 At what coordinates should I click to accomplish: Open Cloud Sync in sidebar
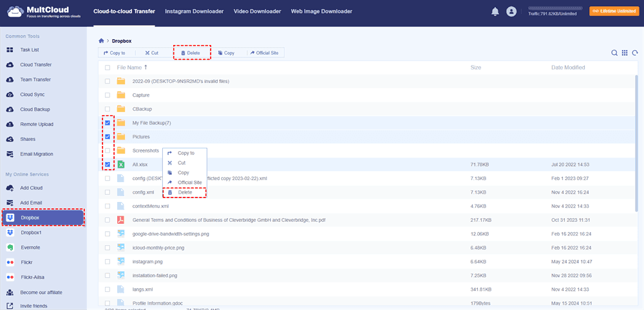(35, 95)
